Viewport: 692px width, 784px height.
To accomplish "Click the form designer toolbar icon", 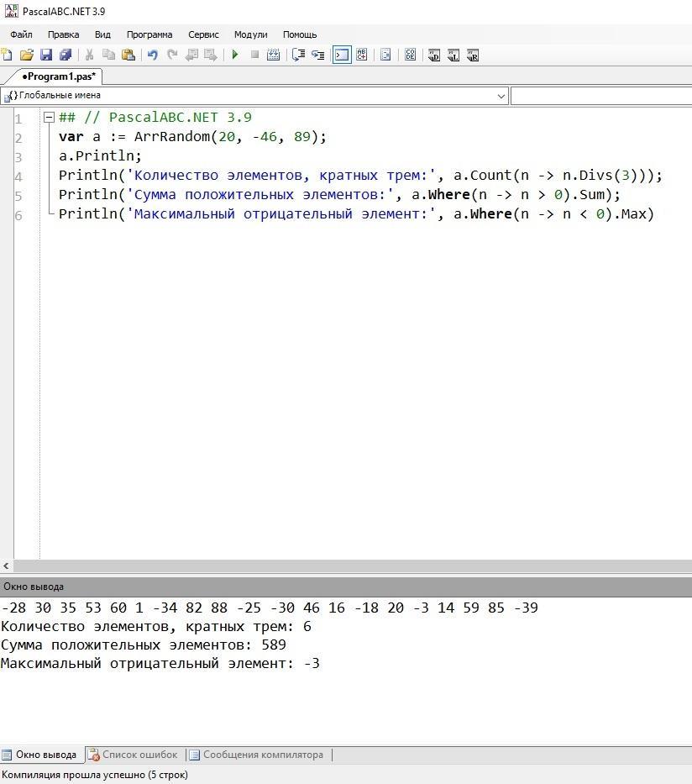I will tap(385, 55).
